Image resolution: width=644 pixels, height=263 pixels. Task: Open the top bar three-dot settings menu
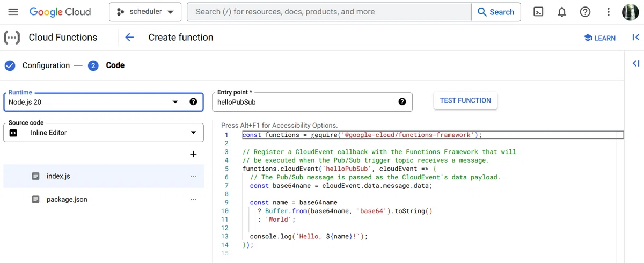608,12
